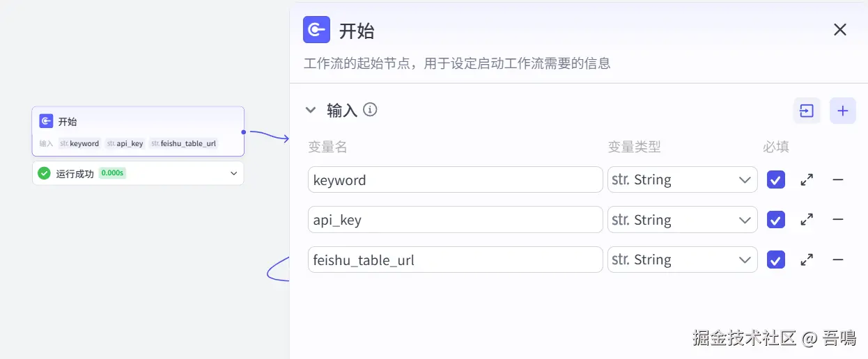
Task: Click the import icon beside the plus button
Action: pos(807,111)
